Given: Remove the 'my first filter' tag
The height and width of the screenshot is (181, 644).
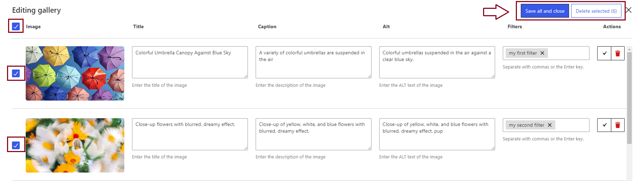Looking at the screenshot, I should pyautogui.click(x=542, y=53).
